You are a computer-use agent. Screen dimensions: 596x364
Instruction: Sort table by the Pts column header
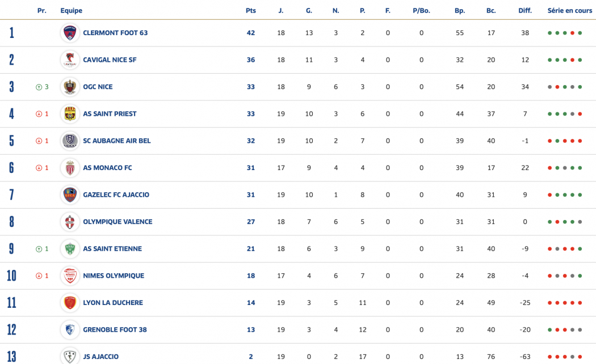(251, 11)
